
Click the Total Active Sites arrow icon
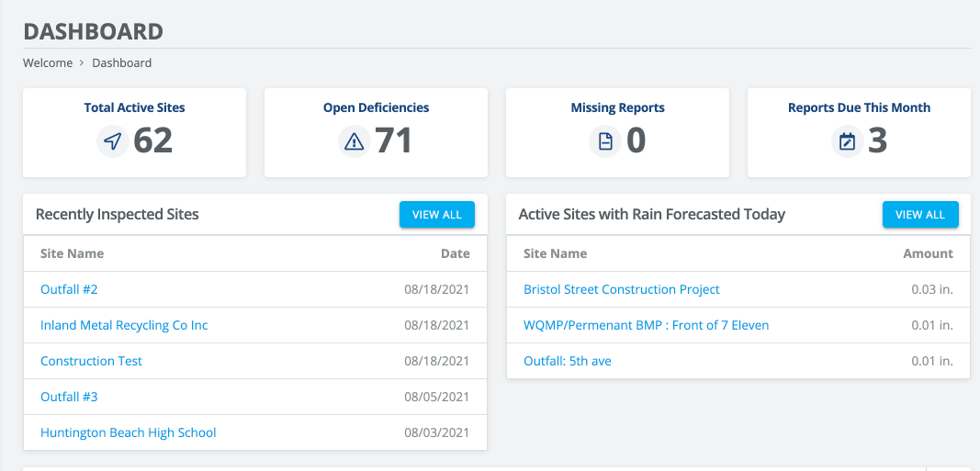tap(112, 141)
